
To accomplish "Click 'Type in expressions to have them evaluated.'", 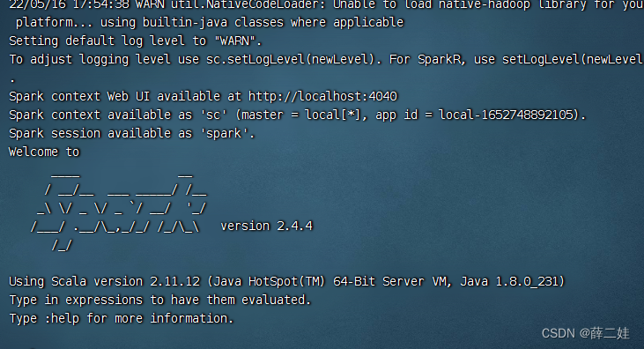I will click(159, 300).
